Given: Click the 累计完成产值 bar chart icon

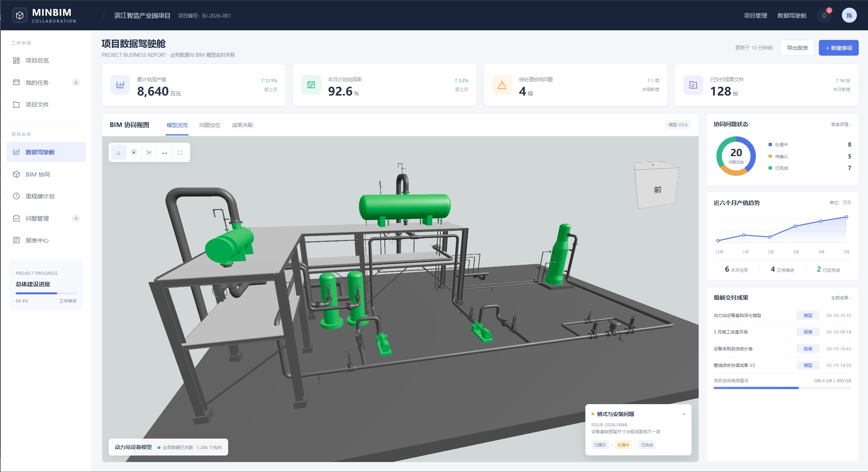Looking at the screenshot, I should [x=120, y=85].
